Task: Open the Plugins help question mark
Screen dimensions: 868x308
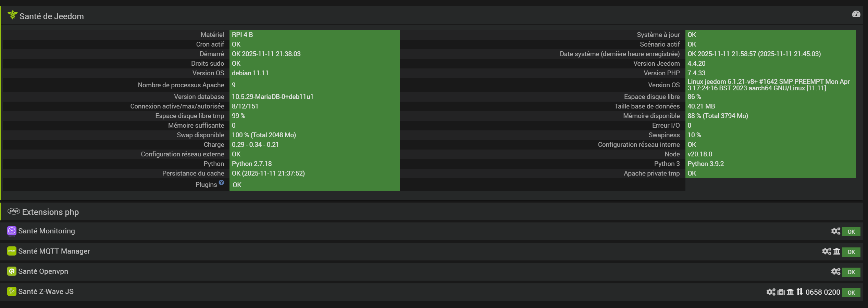Action: (x=221, y=182)
